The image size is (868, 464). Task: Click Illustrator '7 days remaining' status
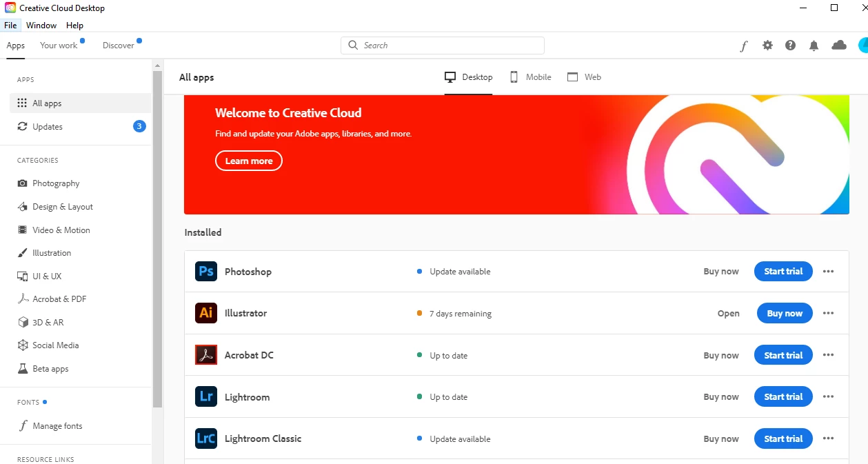[454, 314]
